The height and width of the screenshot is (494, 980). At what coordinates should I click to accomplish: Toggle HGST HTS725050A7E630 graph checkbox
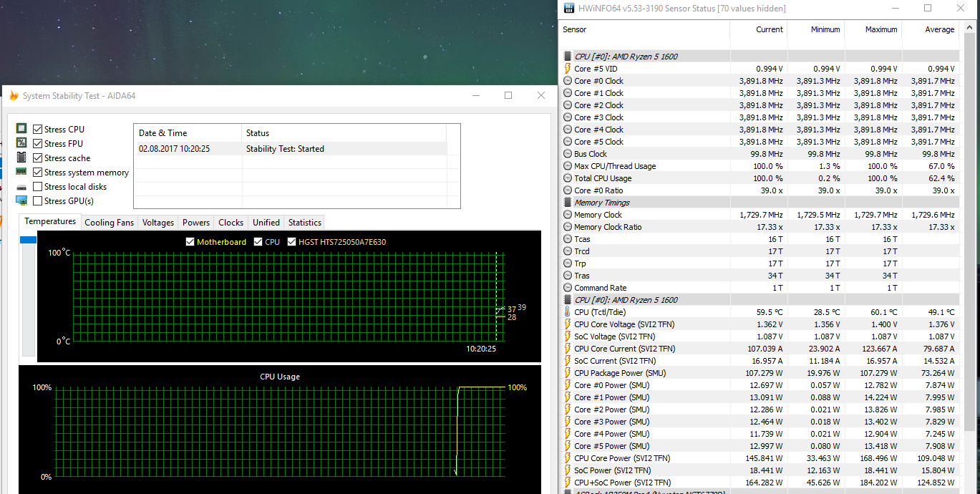[292, 242]
